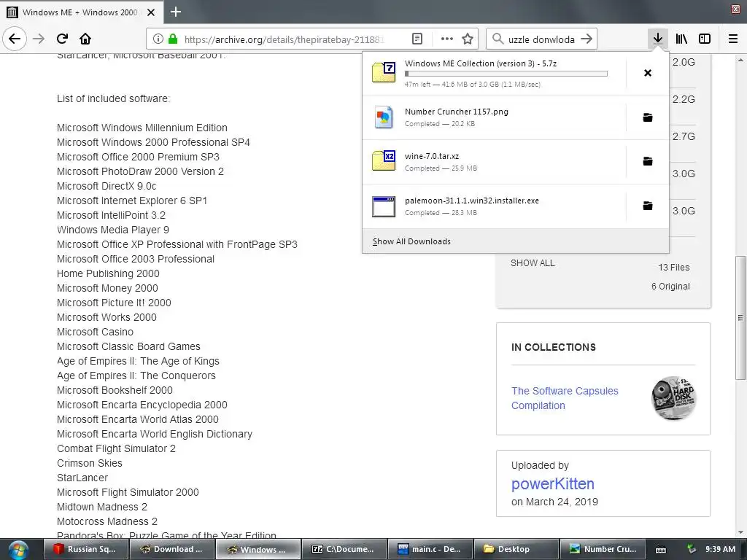The height and width of the screenshot is (560, 747).
Task: Submit search with the go arrow
Action: coord(587,39)
